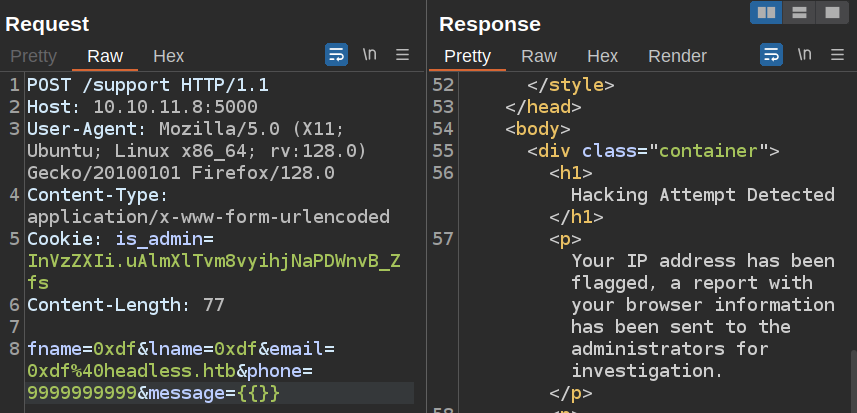The width and height of the screenshot is (857, 413).
Task: Open the Response panel options menu
Action: coord(837,55)
